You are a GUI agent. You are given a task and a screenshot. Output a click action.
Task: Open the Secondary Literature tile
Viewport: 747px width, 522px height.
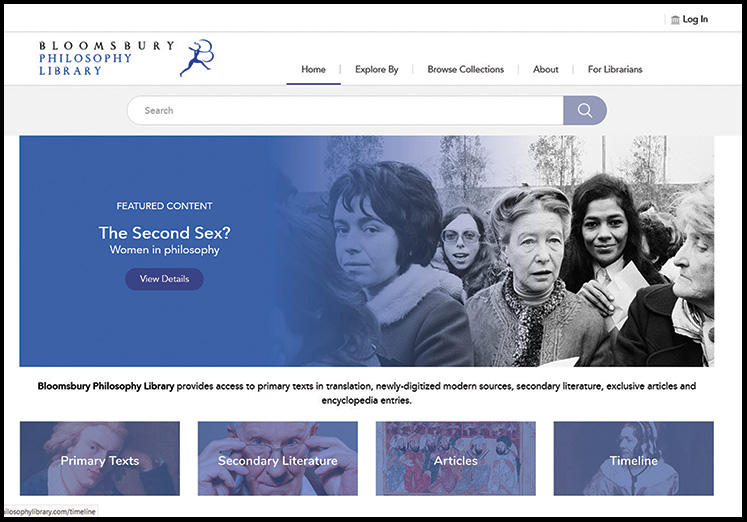(278, 459)
